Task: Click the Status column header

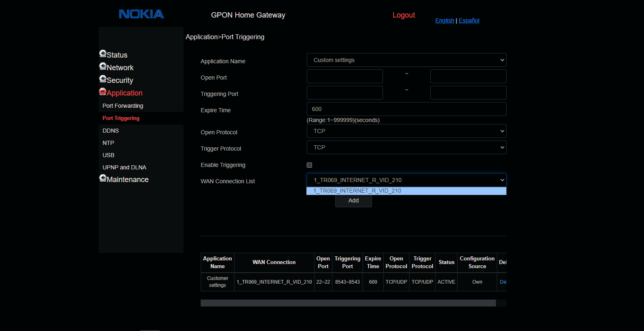Action: [447, 262]
